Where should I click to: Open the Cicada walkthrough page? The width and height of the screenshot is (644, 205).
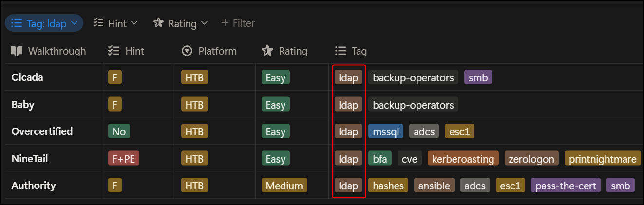[x=27, y=77]
